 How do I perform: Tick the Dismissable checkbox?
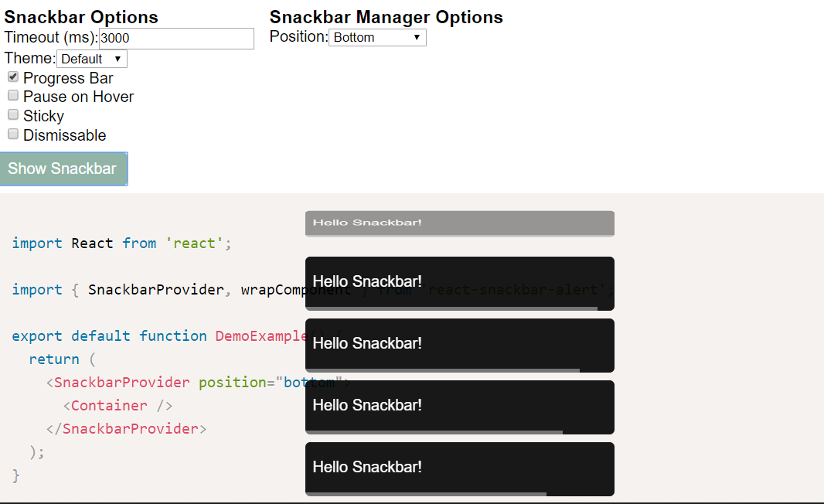click(x=13, y=135)
